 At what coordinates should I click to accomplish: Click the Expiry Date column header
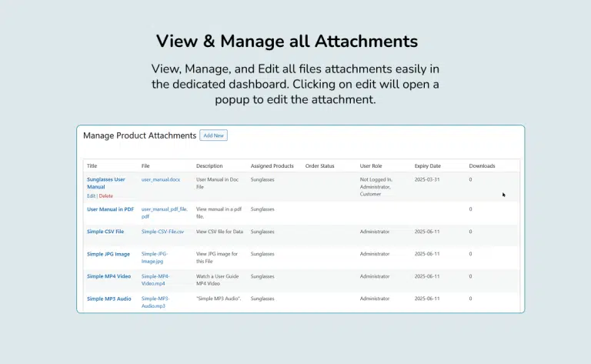coord(427,165)
